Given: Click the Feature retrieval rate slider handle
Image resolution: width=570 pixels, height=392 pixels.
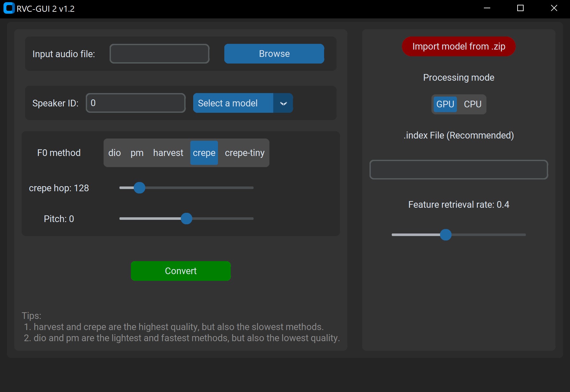Looking at the screenshot, I should click(445, 235).
